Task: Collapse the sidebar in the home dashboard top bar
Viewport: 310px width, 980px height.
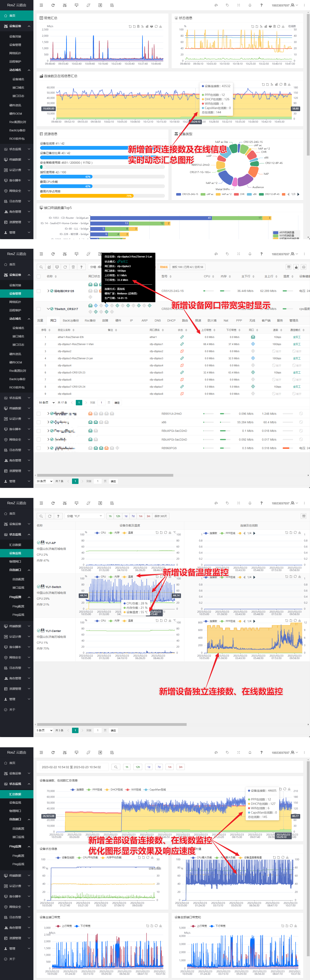Action: click(41, 5)
